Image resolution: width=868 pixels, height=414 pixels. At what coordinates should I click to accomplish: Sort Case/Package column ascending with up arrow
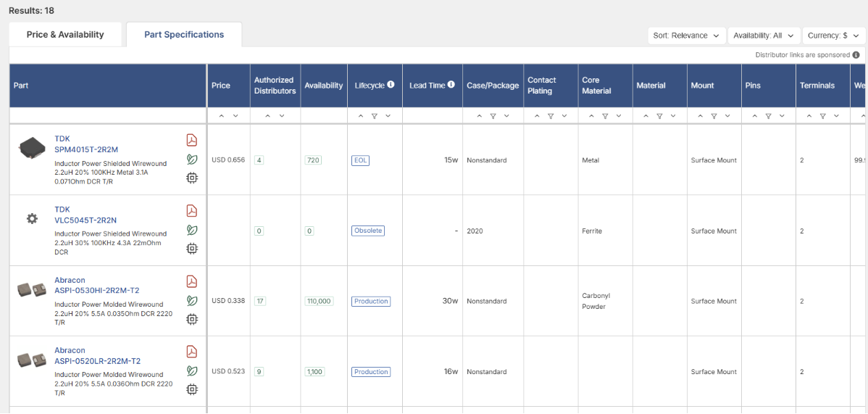479,116
